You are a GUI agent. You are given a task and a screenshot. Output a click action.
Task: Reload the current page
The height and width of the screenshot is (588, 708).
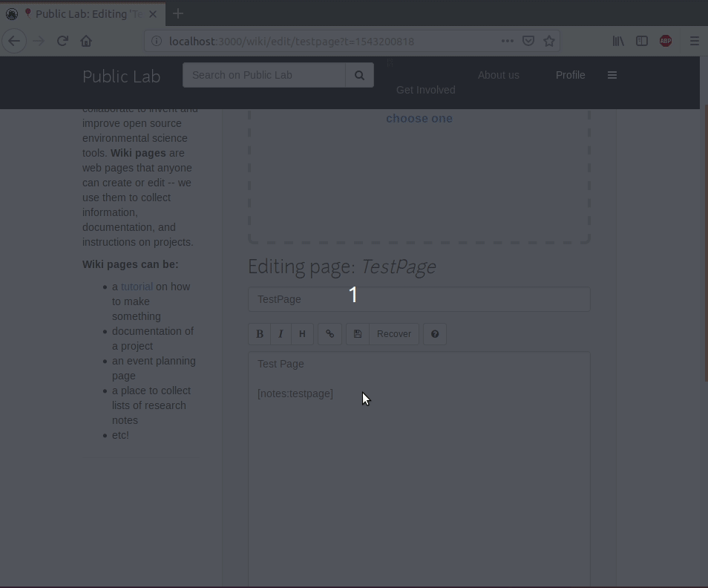[x=62, y=41]
